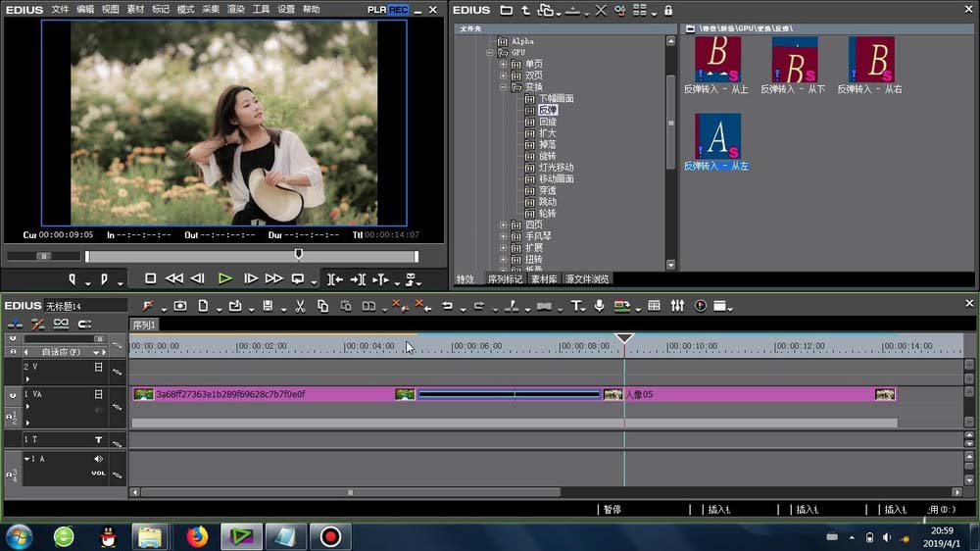Open the Windows Start button
The image size is (980, 551).
click(20, 536)
